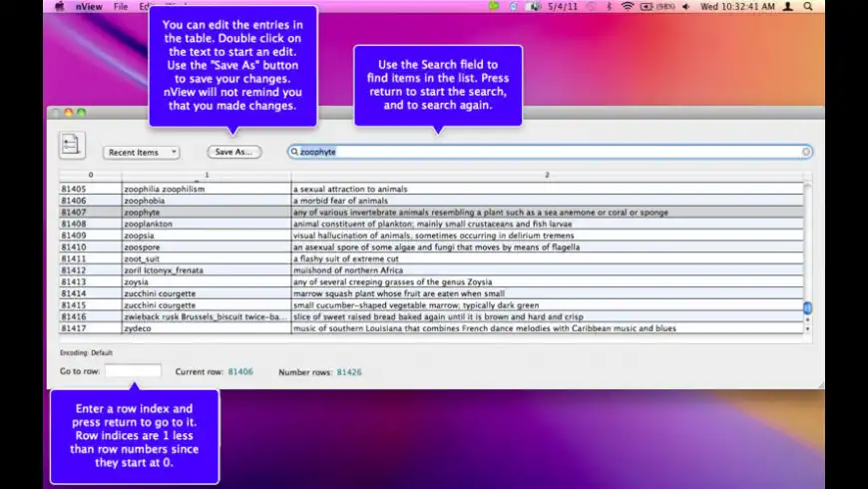Select the cell 'zoopsia'
The height and width of the screenshot is (489, 868).
click(207, 236)
